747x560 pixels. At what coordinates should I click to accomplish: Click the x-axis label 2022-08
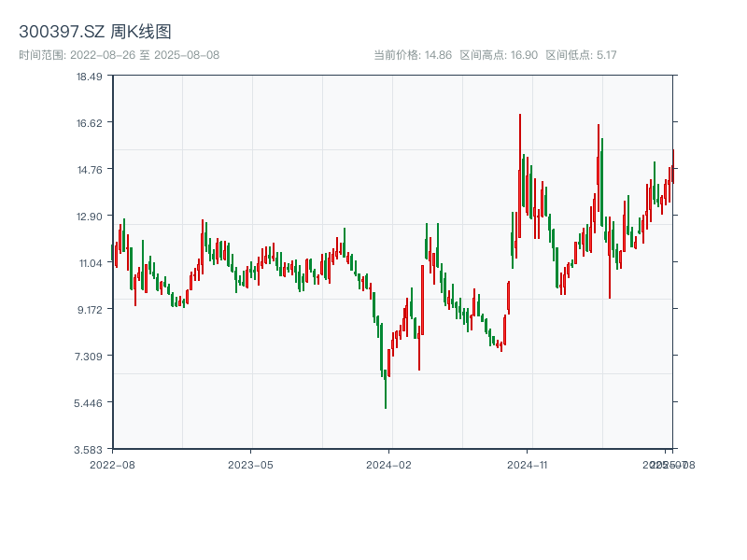112,465
